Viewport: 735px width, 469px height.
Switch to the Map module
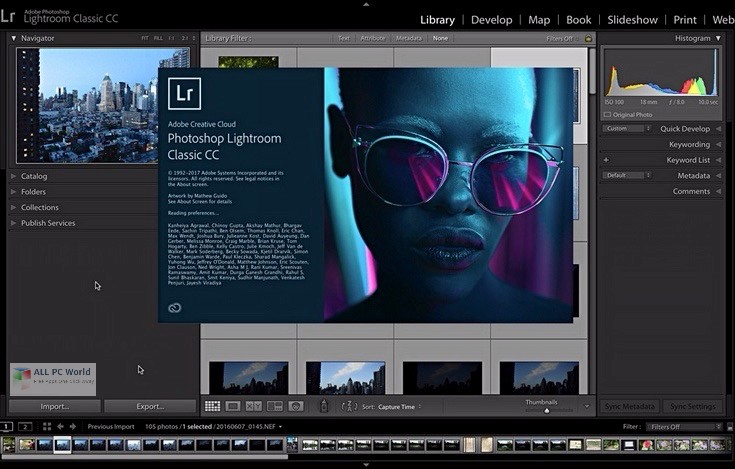(x=539, y=20)
